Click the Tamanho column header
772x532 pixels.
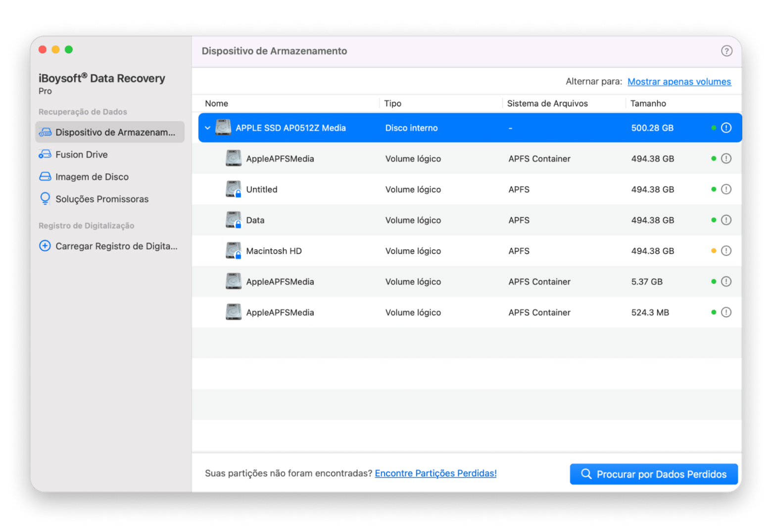click(x=648, y=103)
